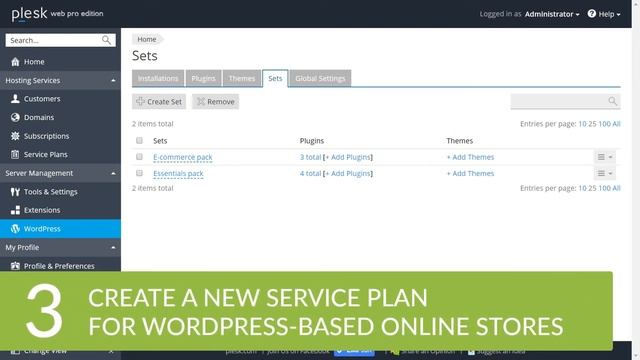Click the search magnifier icon in sidebar
This screenshot has height=360, width=640.
[x=106, y=40]
